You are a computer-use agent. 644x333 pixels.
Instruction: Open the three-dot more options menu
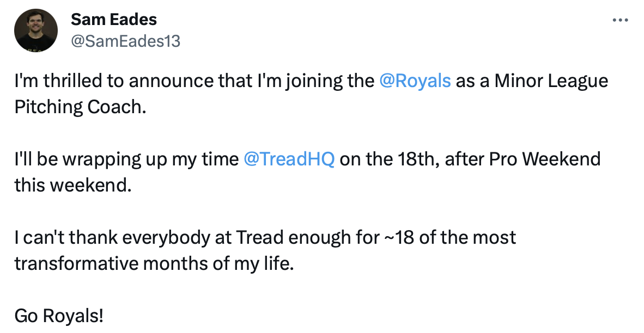(x=620, y=20)
